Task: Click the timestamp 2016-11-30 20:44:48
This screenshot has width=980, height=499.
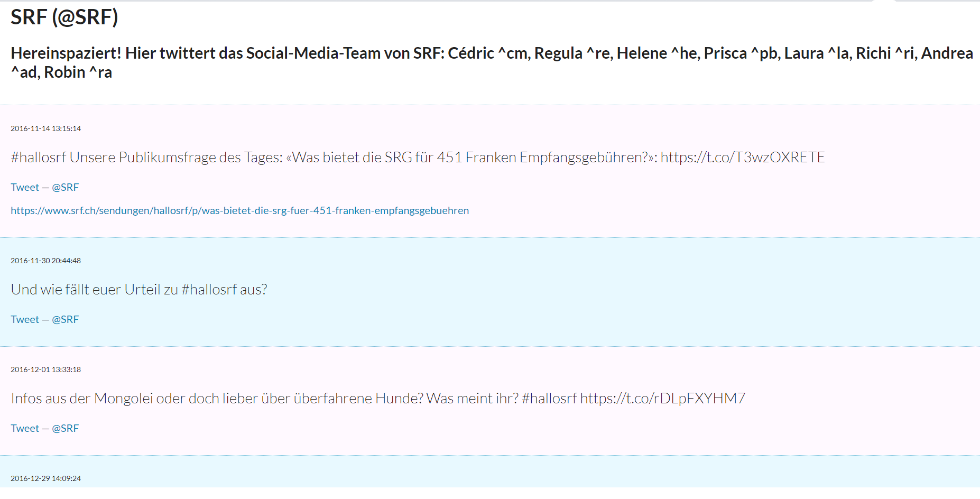Action: click(45, 261)
